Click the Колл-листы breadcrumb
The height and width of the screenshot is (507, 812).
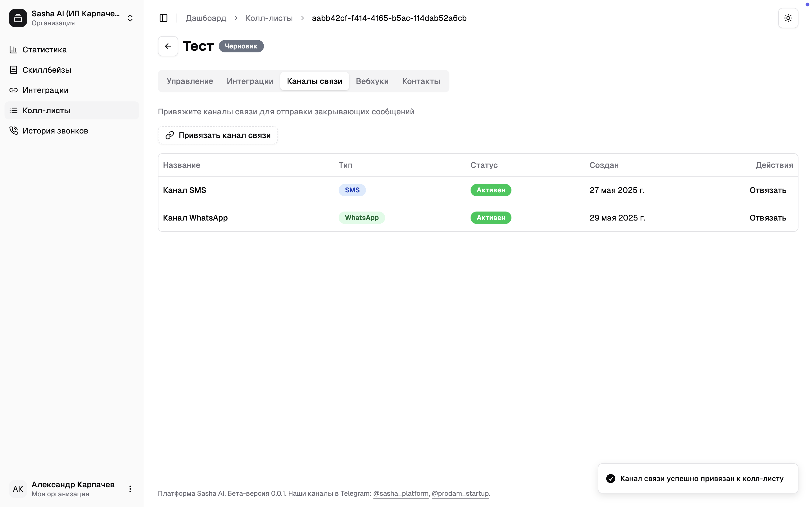tap(269, 18)
